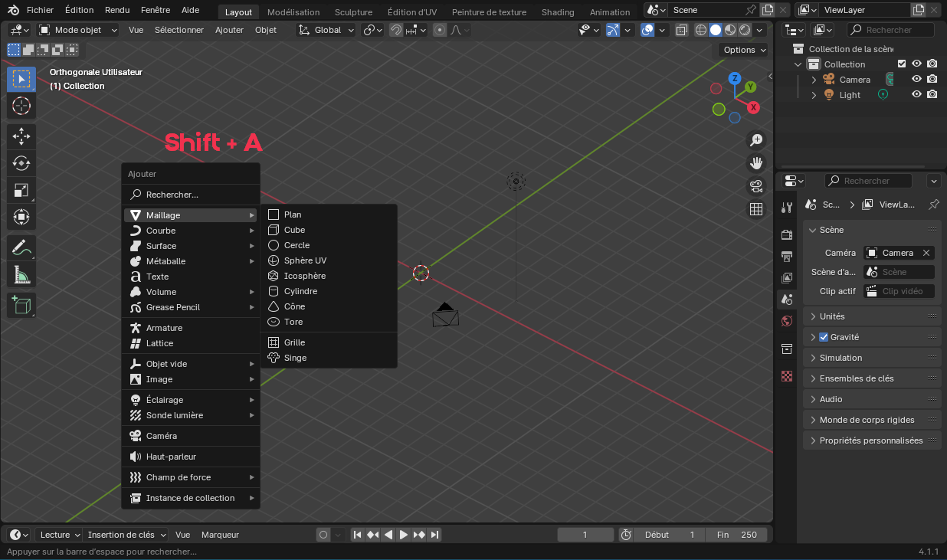Clear the Camera field using its X button

pyautogui.click(x=928, y=252)
